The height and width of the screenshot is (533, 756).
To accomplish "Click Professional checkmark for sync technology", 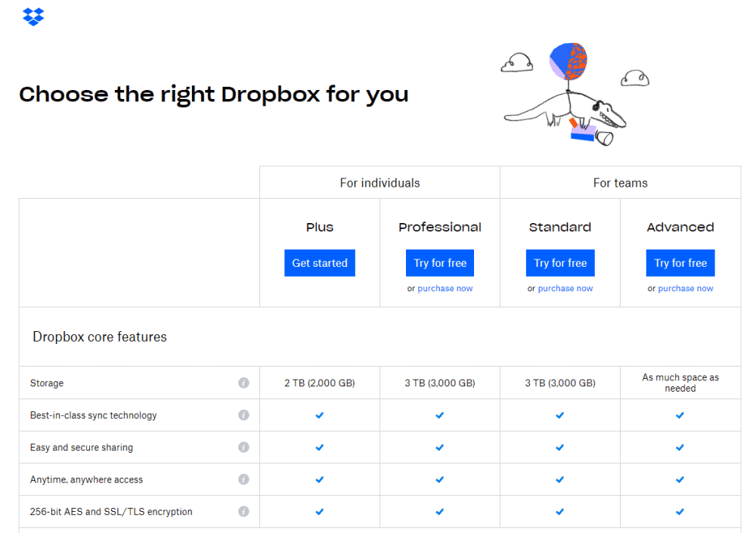I will [440, 415].
